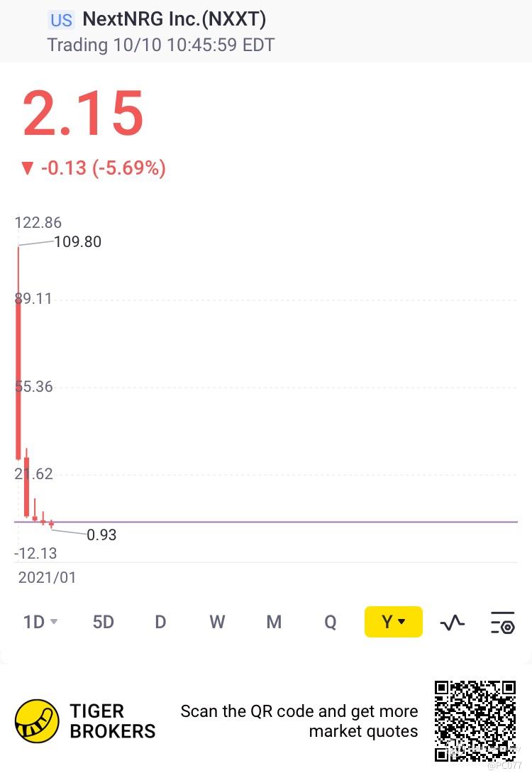Image resolution: width=532 pixels, height=778 pixels.
Task: Tap the QR code image
Action: tap(475, 721)
